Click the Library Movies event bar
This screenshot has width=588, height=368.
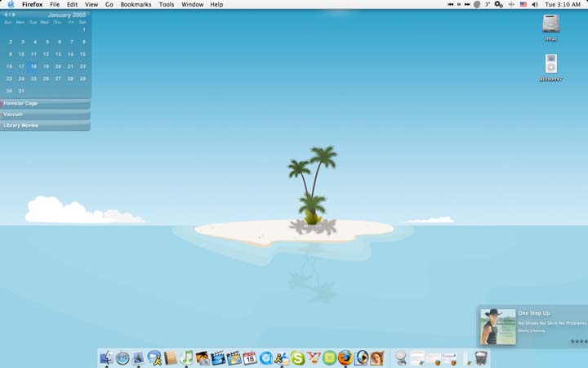(x=45, y=126)
